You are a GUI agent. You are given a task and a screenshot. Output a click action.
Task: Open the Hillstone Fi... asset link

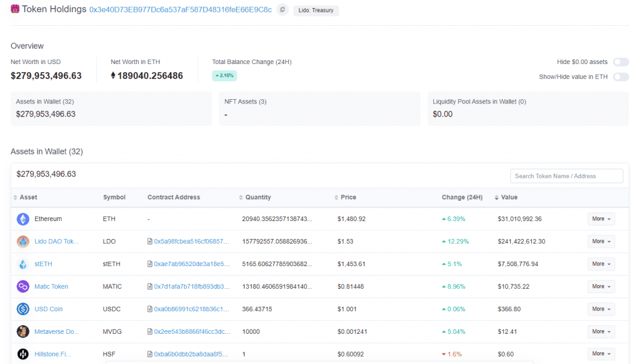(x=52, y=354)
